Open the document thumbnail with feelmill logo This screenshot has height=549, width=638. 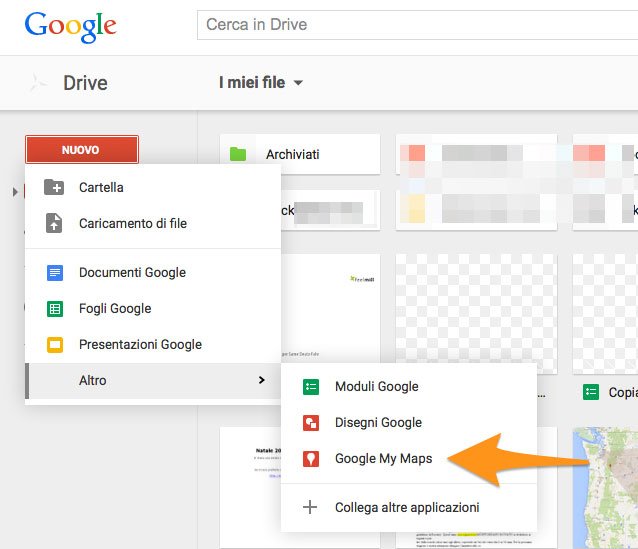(x=330, y=308)
